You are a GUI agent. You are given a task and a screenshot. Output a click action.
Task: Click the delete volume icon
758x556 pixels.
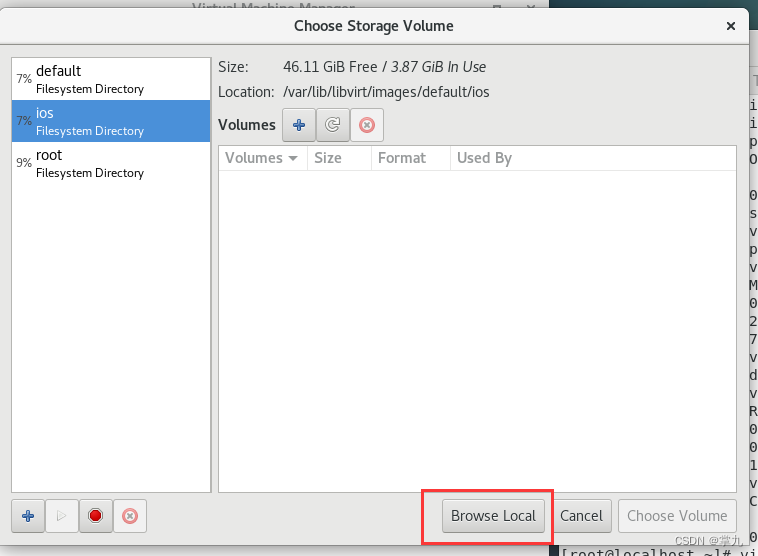coord(367,125)
